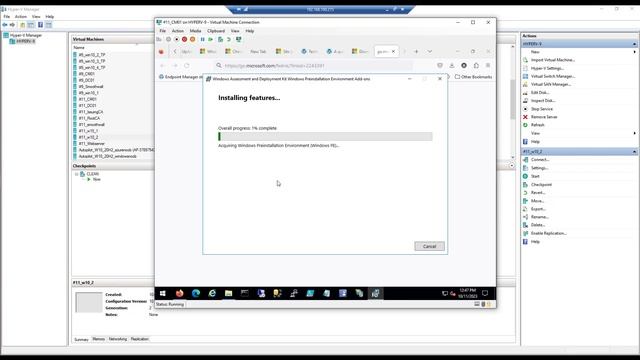This screenshot has width=640, height=360.
Task: Select the Now checkpoint item
Action: [x=96, y=179]
